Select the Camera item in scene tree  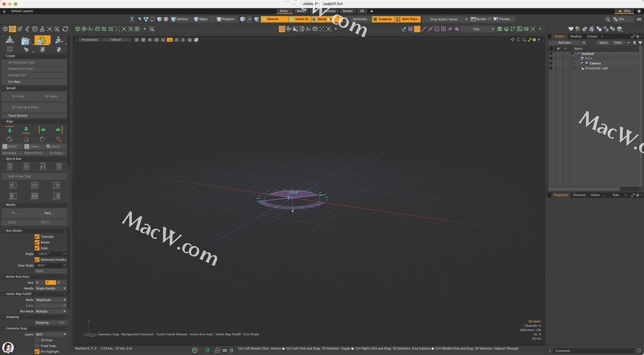[x=595, y=63]
